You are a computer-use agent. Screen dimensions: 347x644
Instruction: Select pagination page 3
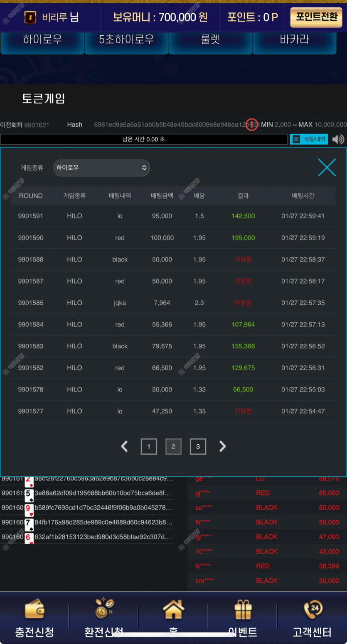pos(198,447)
